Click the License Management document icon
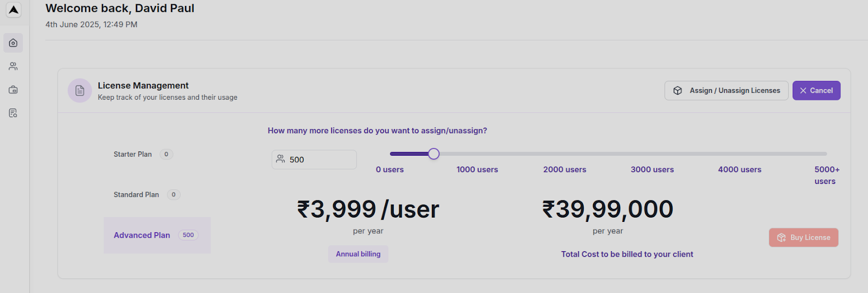This screenshot has width=868, height=293. click(x=80, y=91)
